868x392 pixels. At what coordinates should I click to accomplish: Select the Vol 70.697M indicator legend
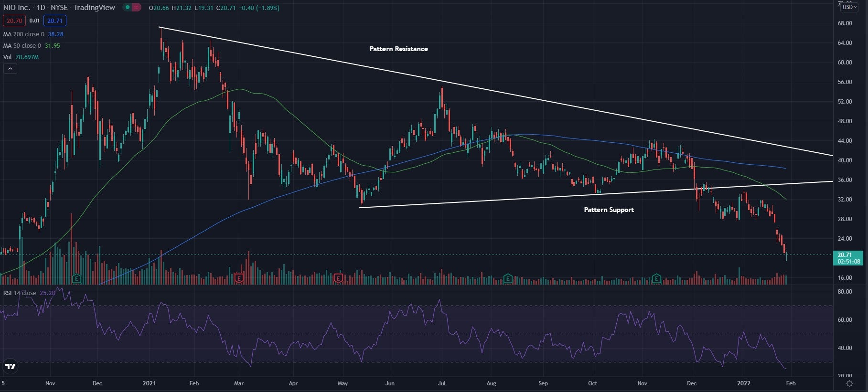coord(21,57)
